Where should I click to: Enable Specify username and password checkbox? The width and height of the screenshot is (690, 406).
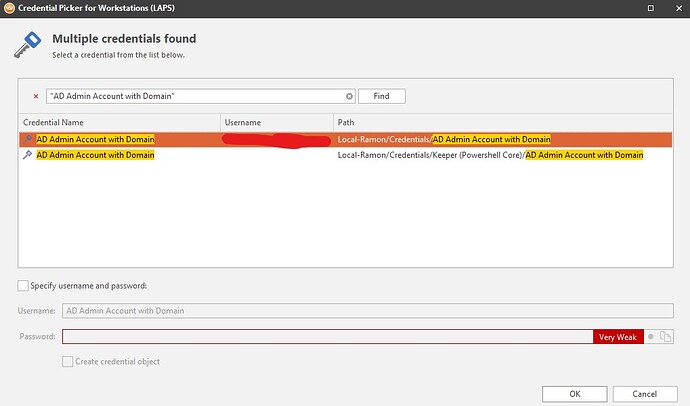click(23, 286)
